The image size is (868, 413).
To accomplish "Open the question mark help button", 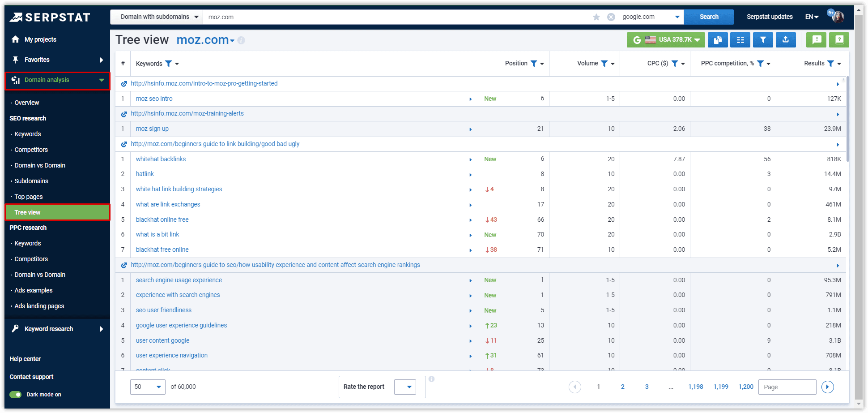I will pyautogui.click(x=839, y=40).
